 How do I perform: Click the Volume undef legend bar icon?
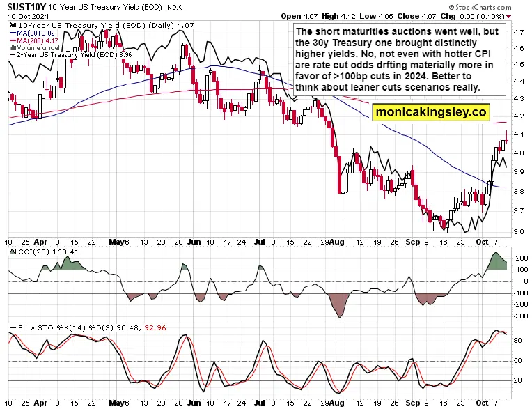[13, 48]
